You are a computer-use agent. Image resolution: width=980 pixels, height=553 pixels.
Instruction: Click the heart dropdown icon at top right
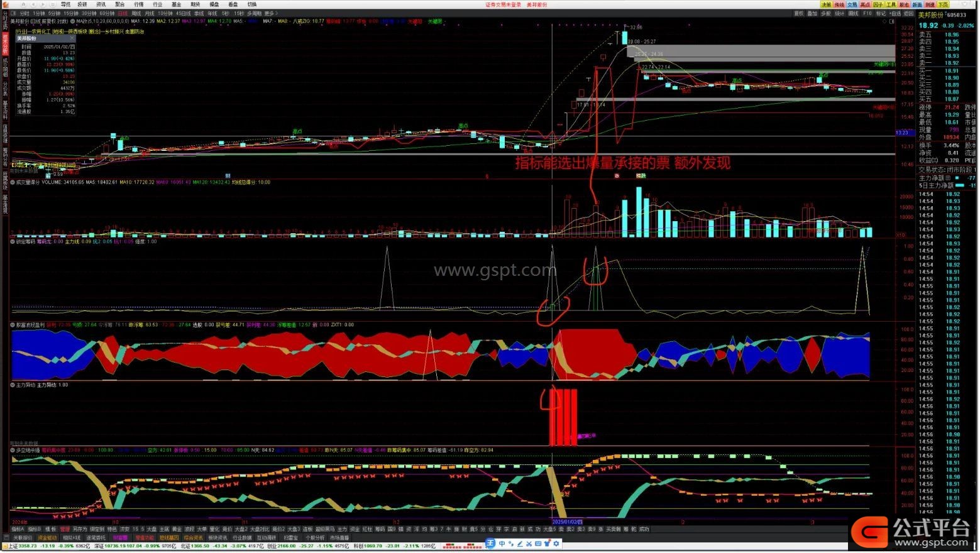tap(966, 4)
